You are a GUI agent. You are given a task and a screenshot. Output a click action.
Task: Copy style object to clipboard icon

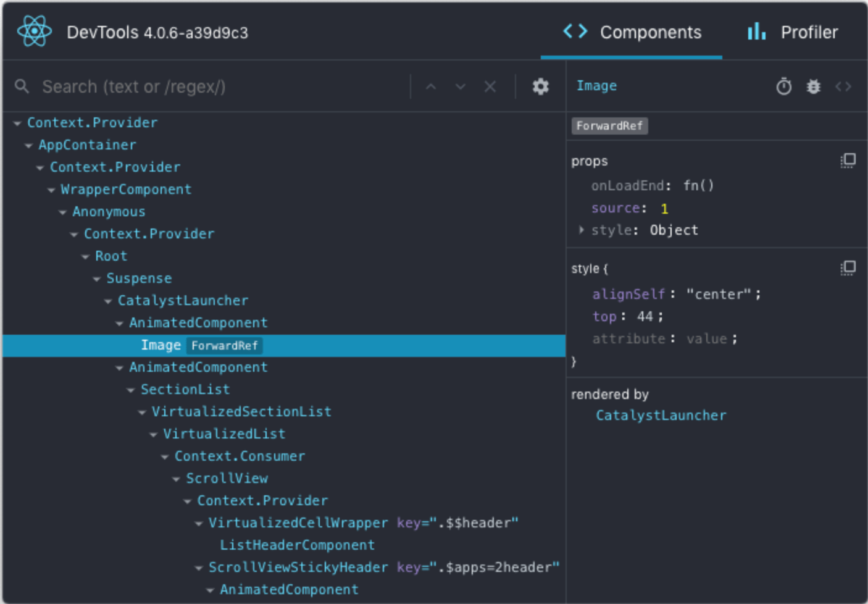[848, 268]
